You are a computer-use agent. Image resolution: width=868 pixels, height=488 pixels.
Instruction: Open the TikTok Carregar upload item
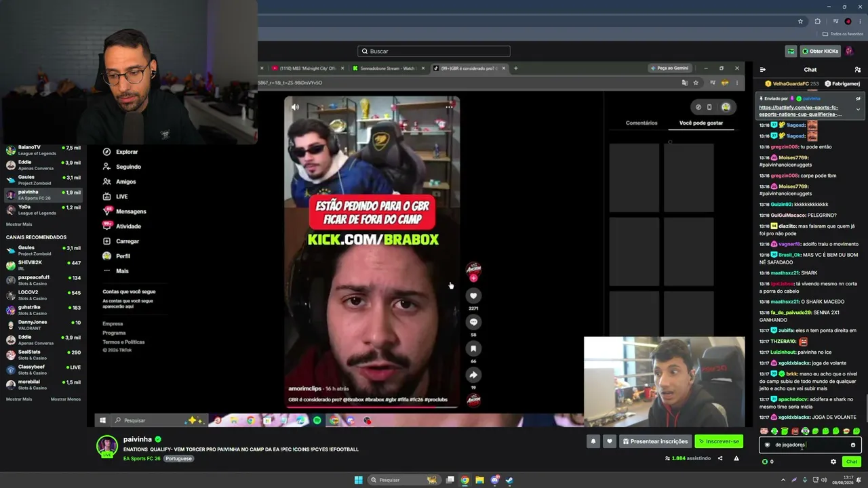coord(121,241)
